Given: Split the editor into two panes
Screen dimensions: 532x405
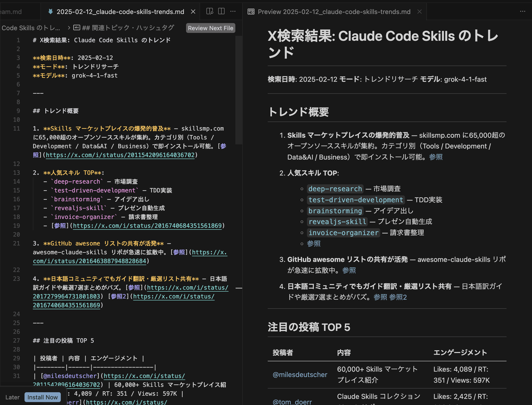Looking at the screenshot, I should (222, 11).
